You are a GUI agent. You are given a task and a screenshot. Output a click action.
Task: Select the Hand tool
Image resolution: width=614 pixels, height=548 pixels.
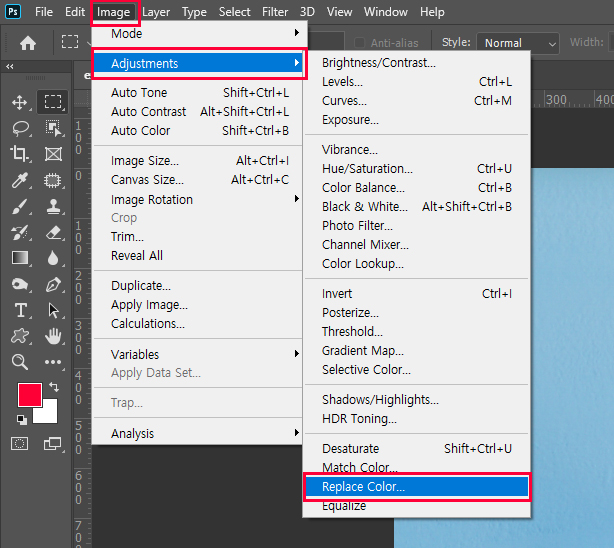(x=53, y=336)
